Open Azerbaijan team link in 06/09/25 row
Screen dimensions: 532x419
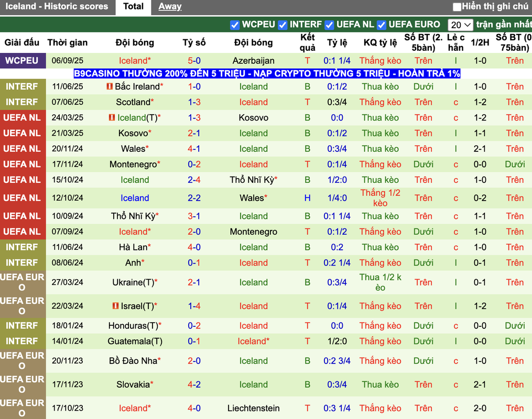coord(254,61)
